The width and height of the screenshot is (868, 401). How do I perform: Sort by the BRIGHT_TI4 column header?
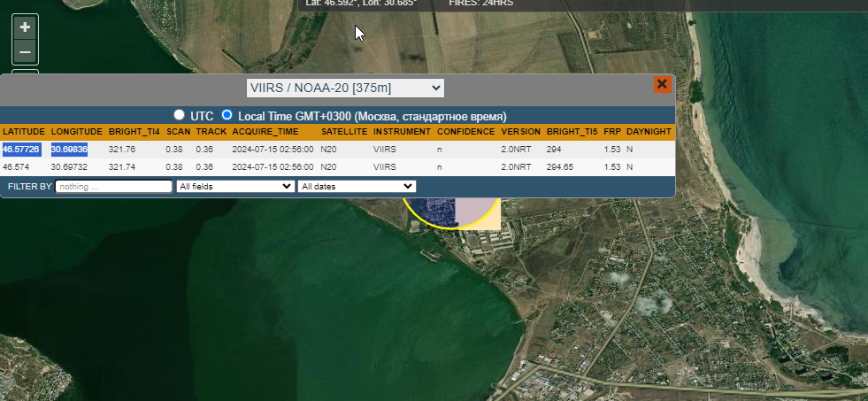tap(134, 132)
